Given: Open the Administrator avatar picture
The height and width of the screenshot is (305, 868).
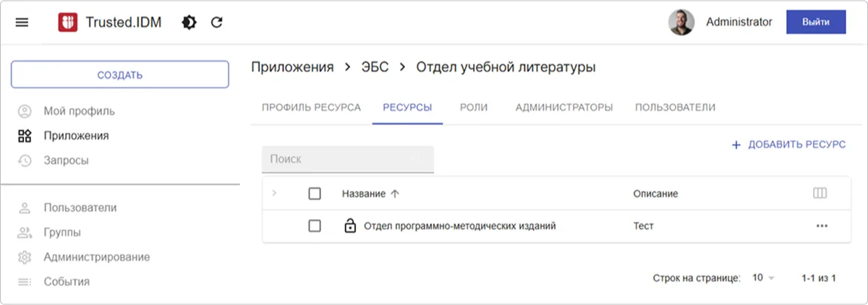Looking at the screenshot, I should coord(681,22).
